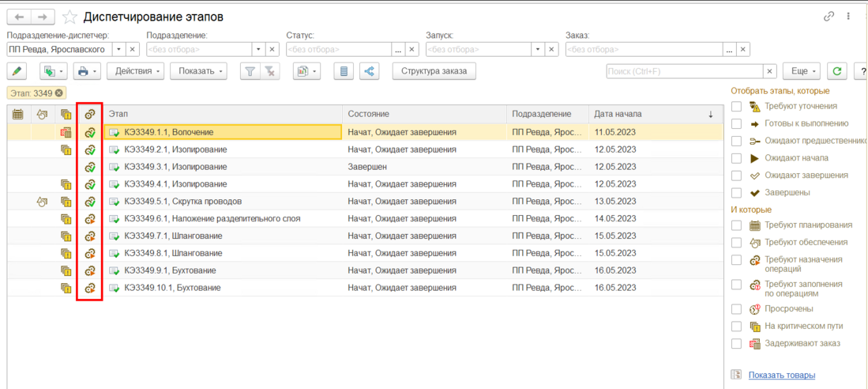868x389 pixels.
Task: Open the reports icon dropdown
Action: pos(306,71)
